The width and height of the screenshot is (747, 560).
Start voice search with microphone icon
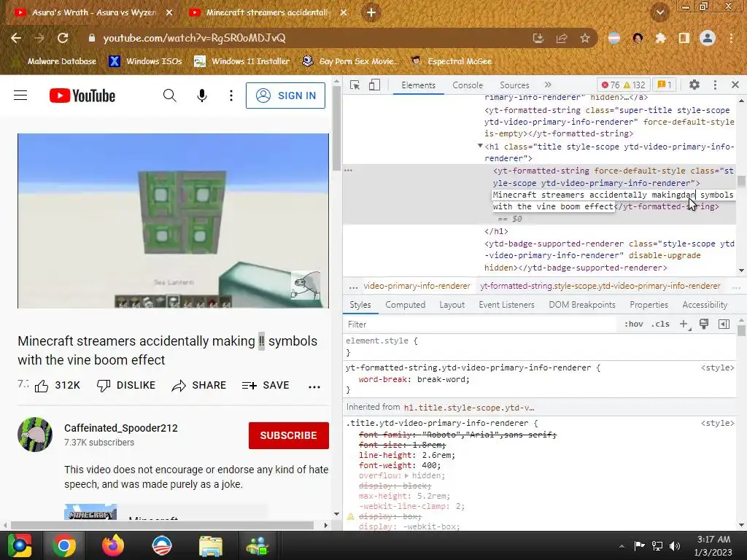tap(202, 96)
